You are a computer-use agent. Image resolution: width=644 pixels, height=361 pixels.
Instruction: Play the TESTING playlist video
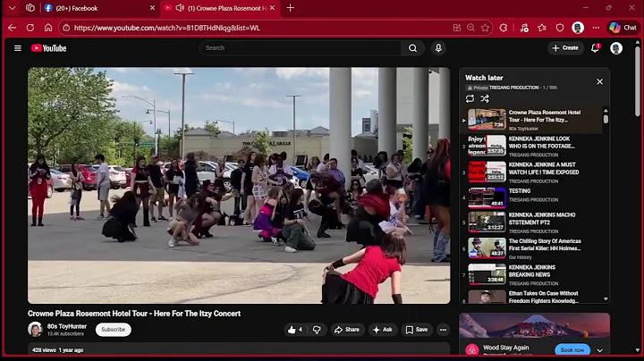tap(532, 197)
